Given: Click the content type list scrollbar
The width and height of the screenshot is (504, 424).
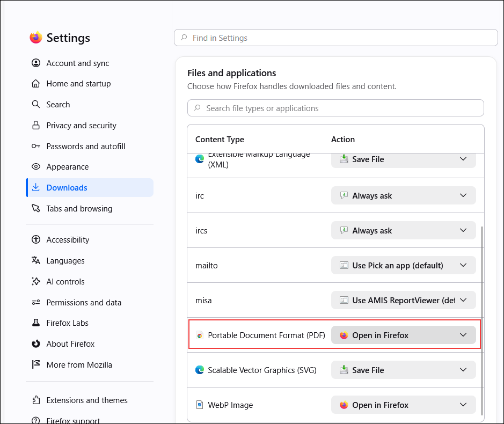Looking at the screenshot, I should point(482,320).
